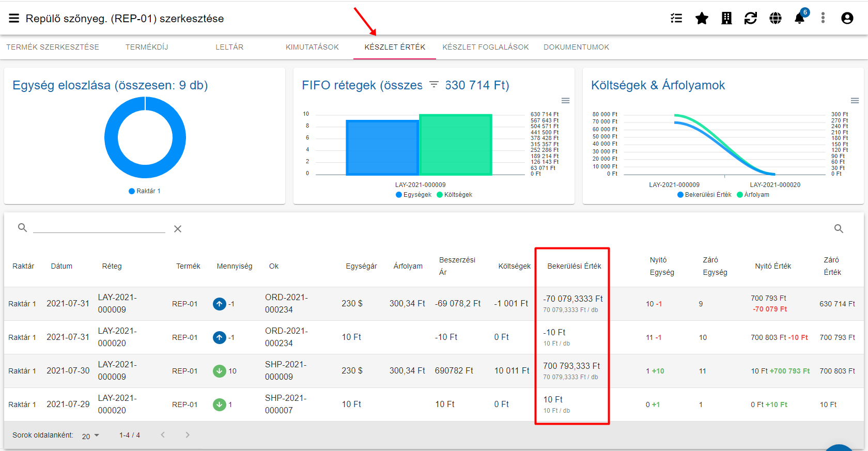
Task: Go to next table page
Action: pos(188,435)
